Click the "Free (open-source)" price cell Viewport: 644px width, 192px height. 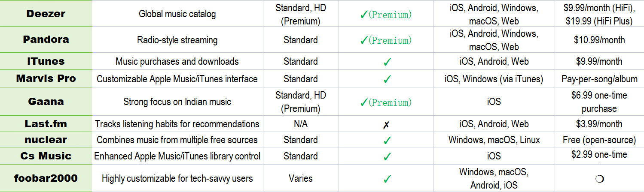click(599, 140)
